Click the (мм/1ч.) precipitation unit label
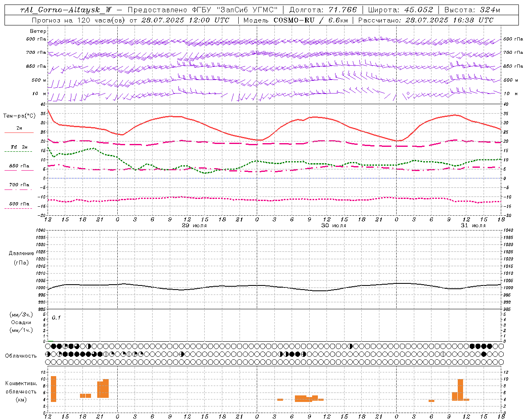Image resolution: width=525 pixels, height=420 pixels. pyautogui.click(x=21, y=330)
